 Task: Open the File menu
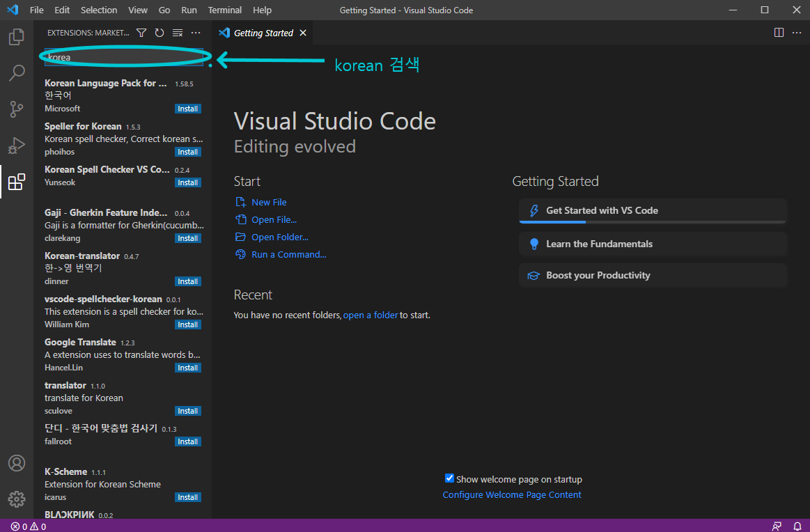point(37,10)
